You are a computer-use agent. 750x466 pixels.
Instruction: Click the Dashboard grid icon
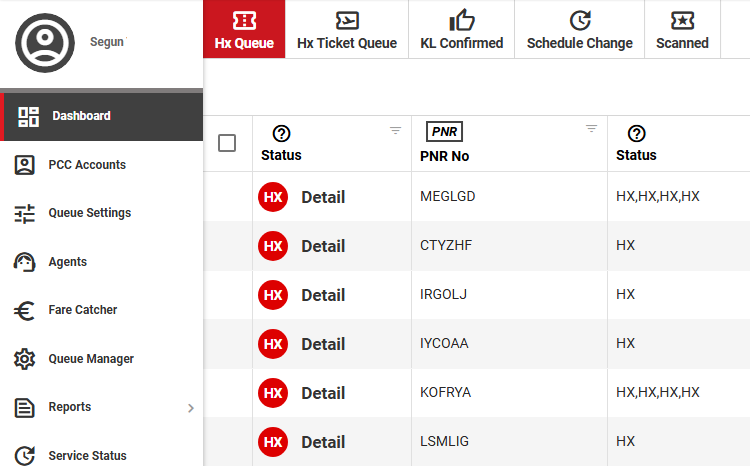[28, 117]
